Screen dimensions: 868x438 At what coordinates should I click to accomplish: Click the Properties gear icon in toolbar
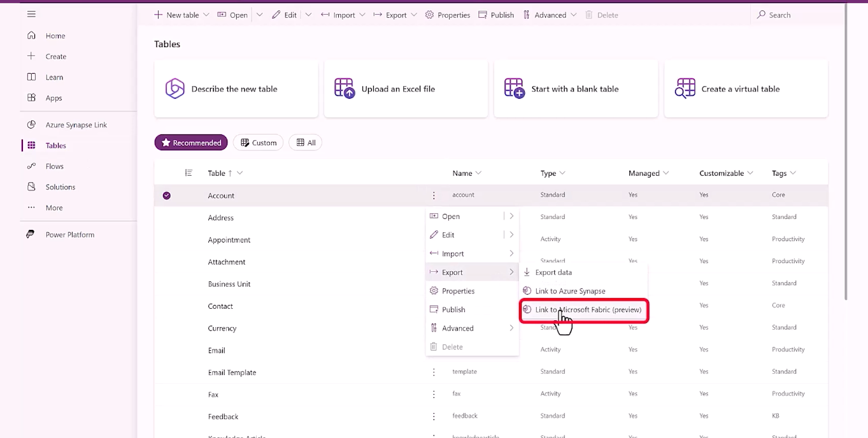pyautogui.click(x=430, y=15)
